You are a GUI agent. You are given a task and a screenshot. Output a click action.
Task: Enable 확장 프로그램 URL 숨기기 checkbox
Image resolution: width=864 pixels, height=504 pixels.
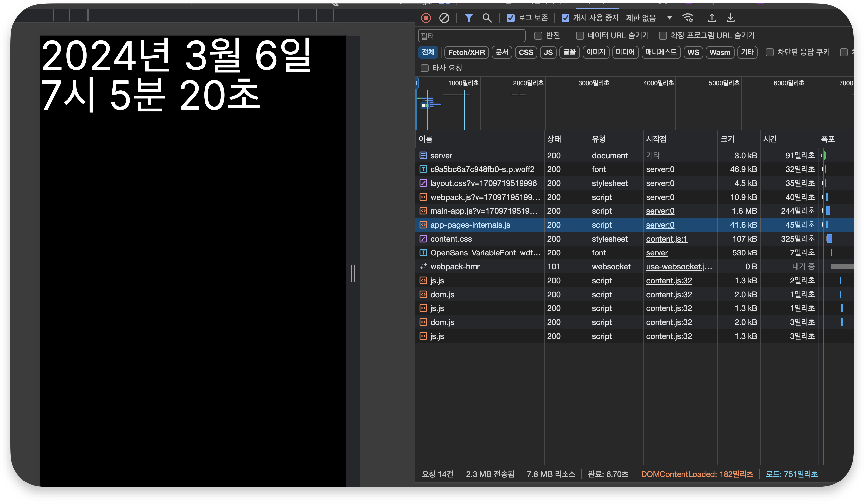663,36
